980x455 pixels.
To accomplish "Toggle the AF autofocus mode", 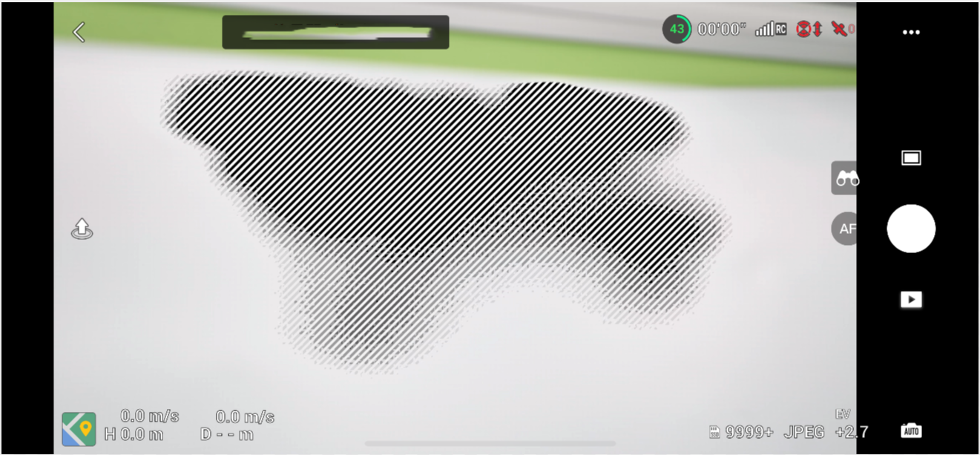I will pyautogui.click(x=847, y=229).
